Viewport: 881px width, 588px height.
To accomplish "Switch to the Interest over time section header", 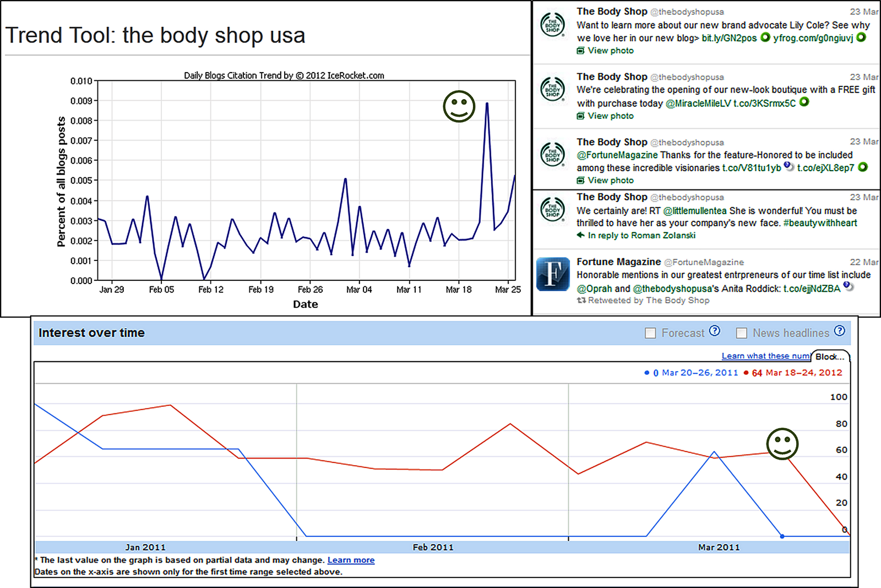I will point(91,333).
